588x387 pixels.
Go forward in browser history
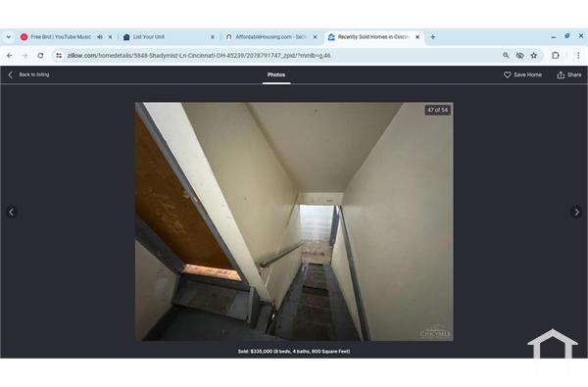25,56
